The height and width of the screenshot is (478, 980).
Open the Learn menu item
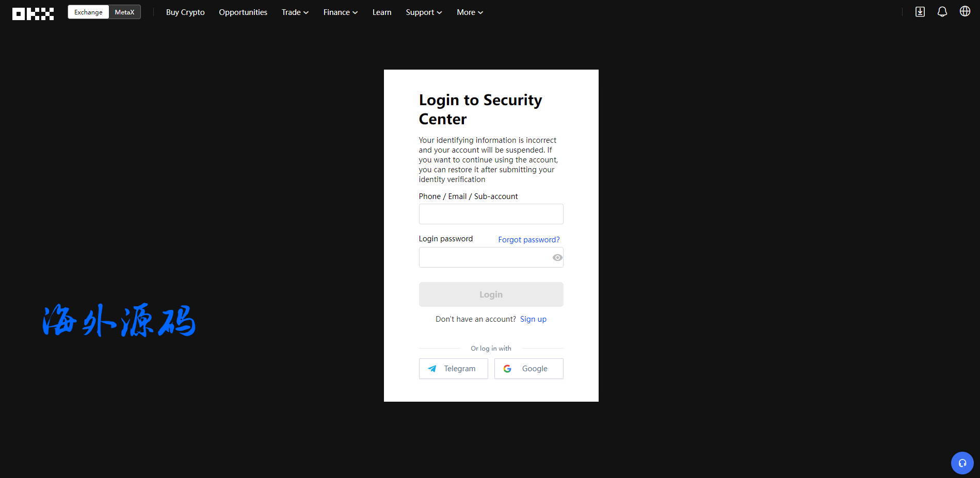382,12
